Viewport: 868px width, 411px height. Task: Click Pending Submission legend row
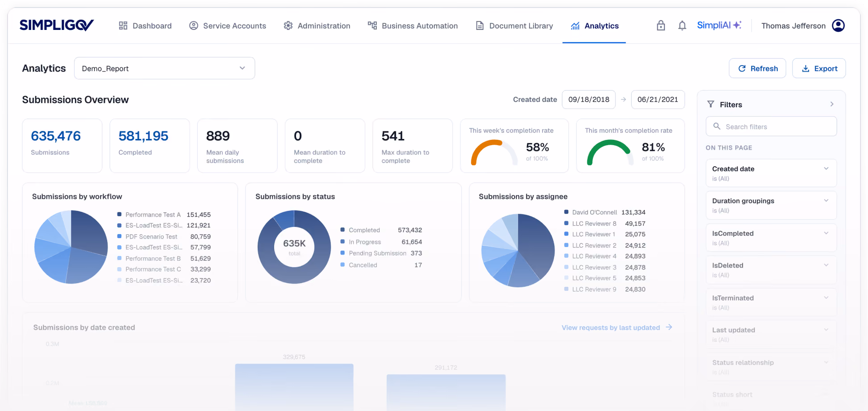click(381, 253)
